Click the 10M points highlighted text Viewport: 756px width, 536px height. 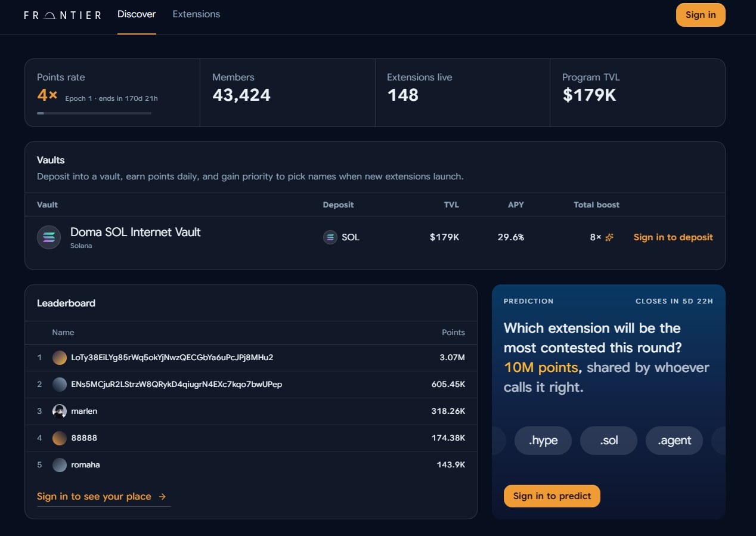pos(541,367)
